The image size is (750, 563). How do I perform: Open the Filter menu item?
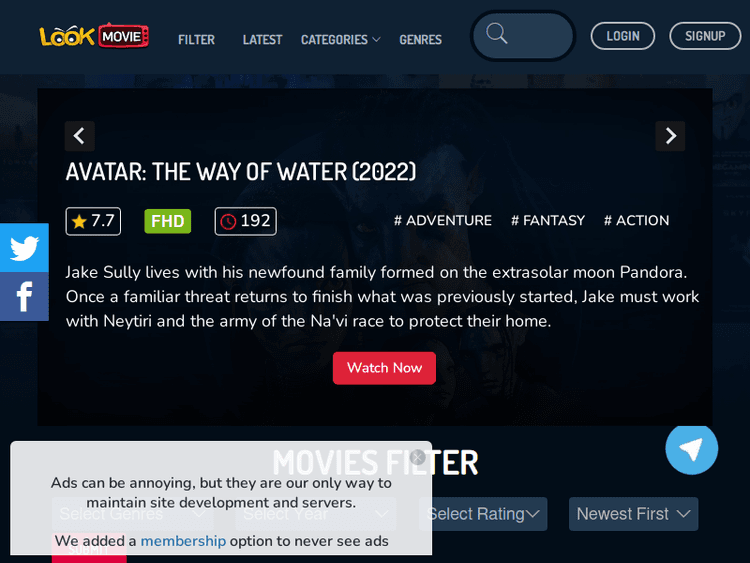(x=197, y=40)
